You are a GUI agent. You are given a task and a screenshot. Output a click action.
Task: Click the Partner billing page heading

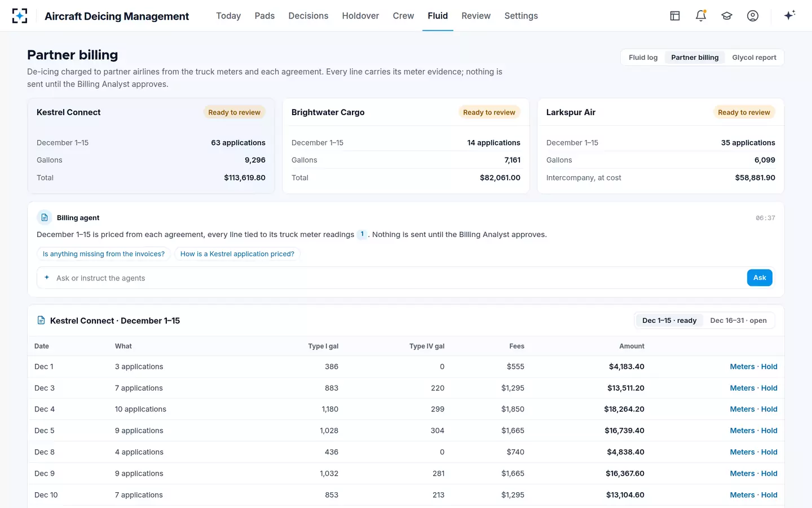pyautogui.click(x=73, y=55)
